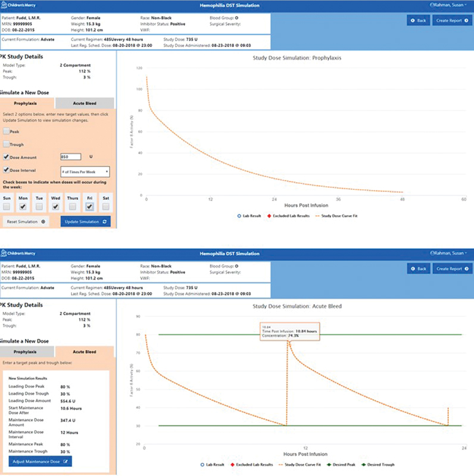Click 'Study Dose Simulation: Acute Bleed' chart title
Viewport: 474px width, 476px height.
click(297, 306)
